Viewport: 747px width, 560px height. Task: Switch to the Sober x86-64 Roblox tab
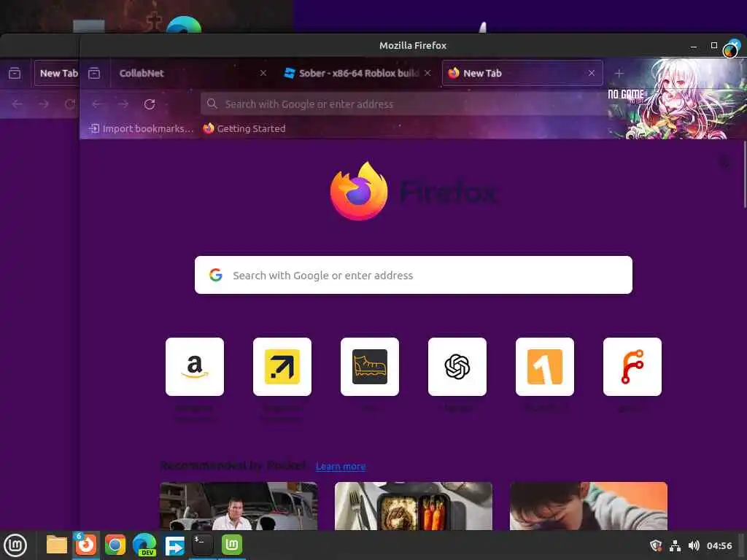pyautogui.click(x=357, y=73)
